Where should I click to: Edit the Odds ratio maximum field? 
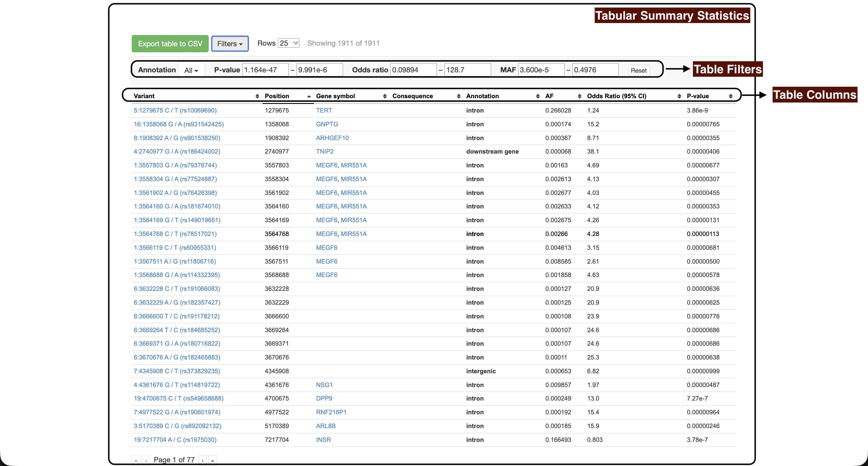468,70
